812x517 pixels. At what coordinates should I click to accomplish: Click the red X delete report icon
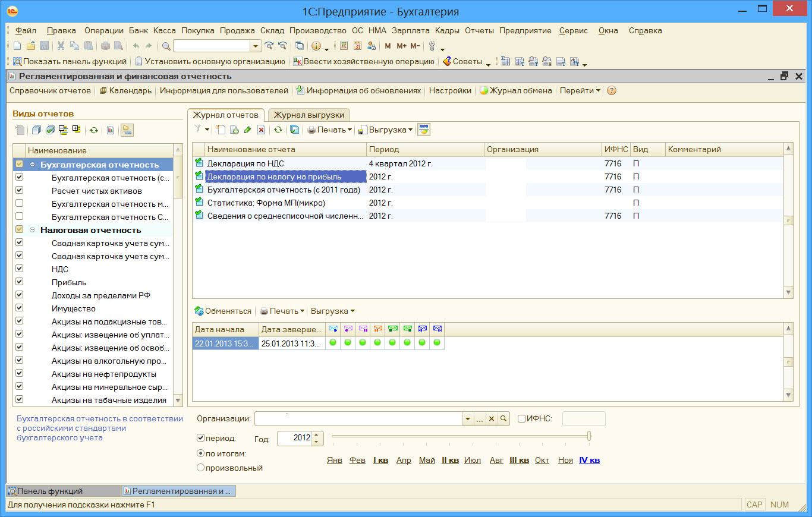point(260,130)
